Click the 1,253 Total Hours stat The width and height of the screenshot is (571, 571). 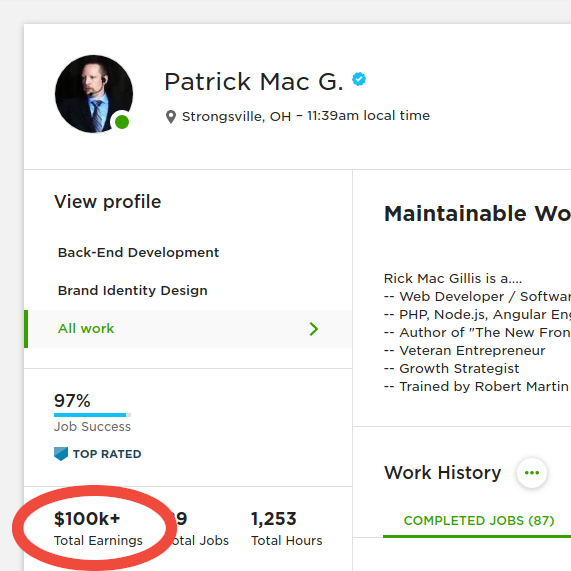(287, 528)
